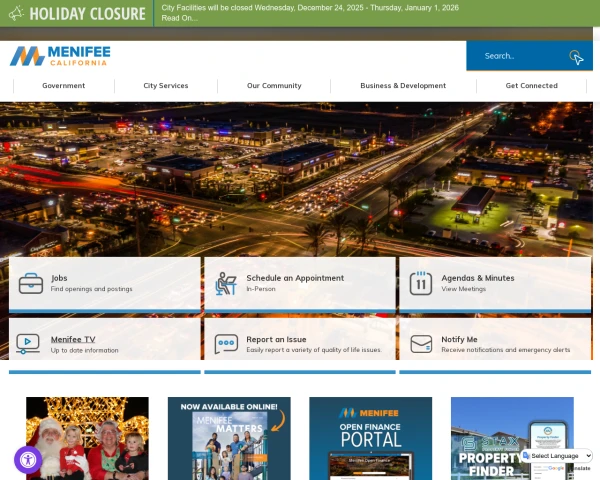Click the megaphone Holiday Closure icon

pyautogui.click(x=16, y=14)
